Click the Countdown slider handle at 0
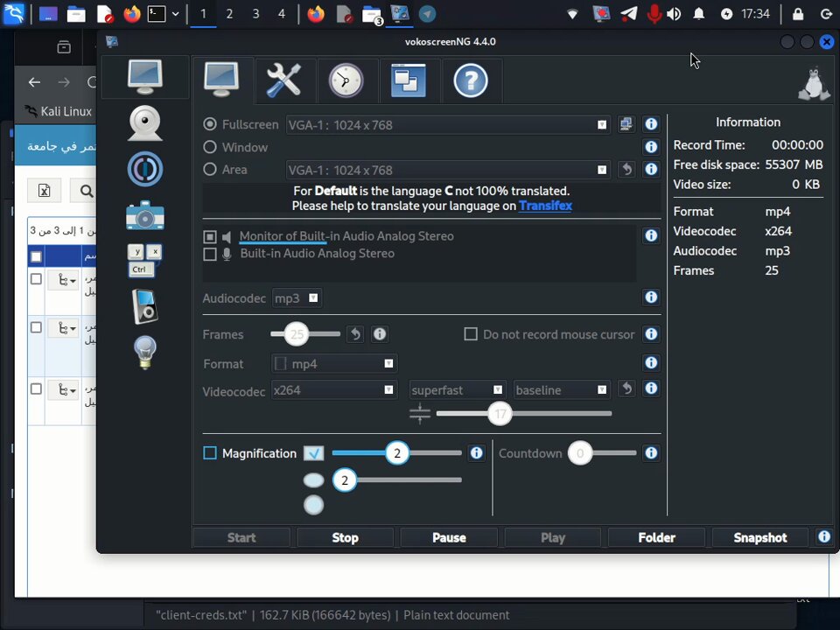Image resolution: width=840 pixels, height=630 pixels. [x=579, y=453]
